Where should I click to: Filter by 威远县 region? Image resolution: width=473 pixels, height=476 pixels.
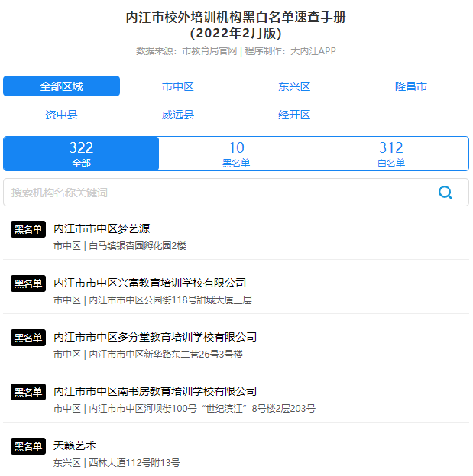click(178, 115)
